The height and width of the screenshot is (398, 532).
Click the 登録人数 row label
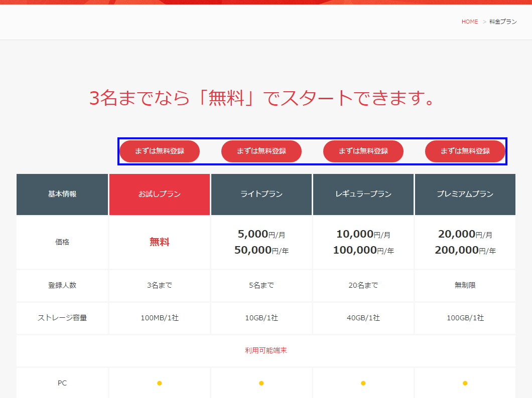(x=62, y=285)
